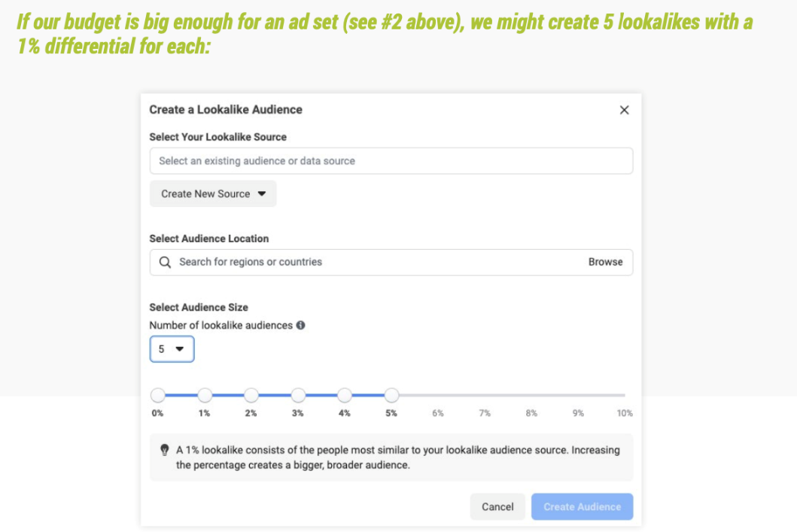Viewport: 797px width, 532px height.
Task: Click the Create Audience button
Action: point(583,506)
